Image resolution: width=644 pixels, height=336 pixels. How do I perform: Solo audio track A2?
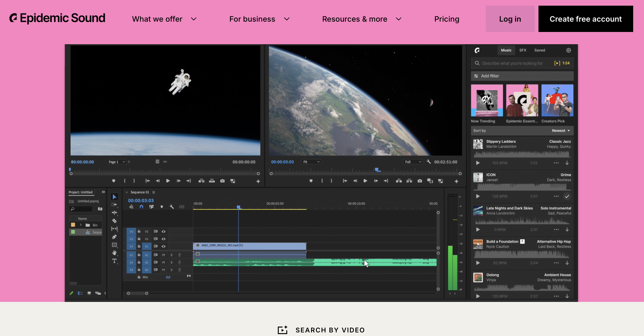[x=171, y=262]
